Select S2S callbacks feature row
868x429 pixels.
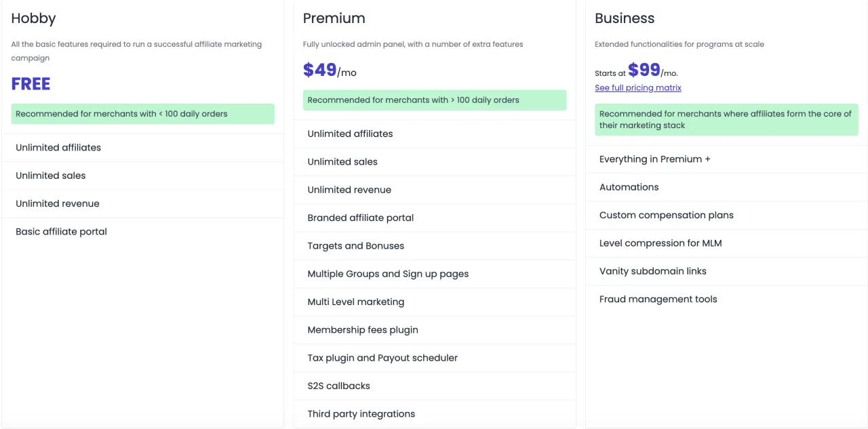(x=435, y=386)
